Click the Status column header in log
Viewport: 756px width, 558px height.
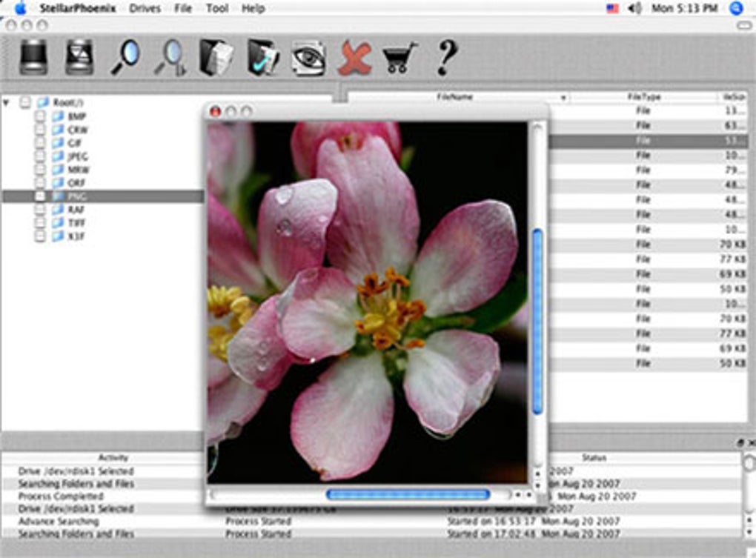(594, 458)
